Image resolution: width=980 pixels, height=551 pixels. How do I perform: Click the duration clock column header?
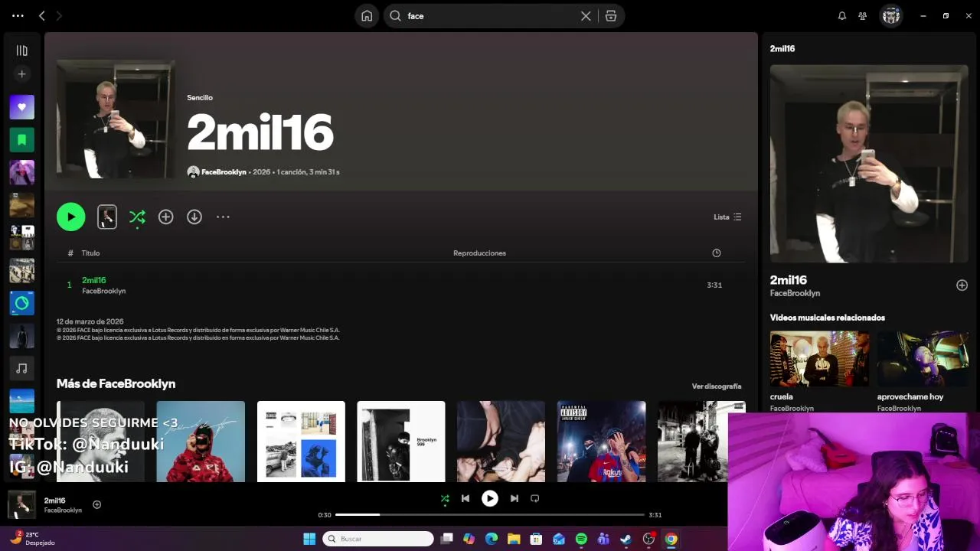pyautogui.click(x=716, y=253)
